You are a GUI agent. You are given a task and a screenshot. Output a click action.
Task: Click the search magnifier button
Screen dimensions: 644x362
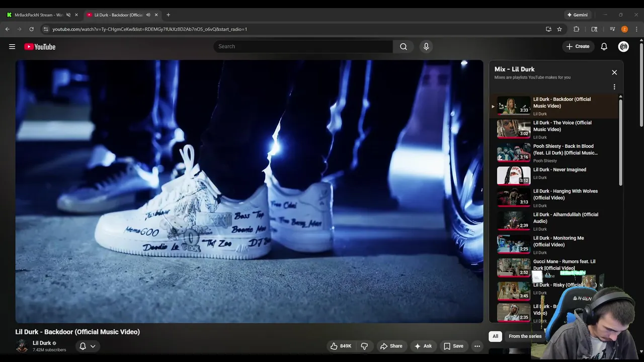pos(404,46)
